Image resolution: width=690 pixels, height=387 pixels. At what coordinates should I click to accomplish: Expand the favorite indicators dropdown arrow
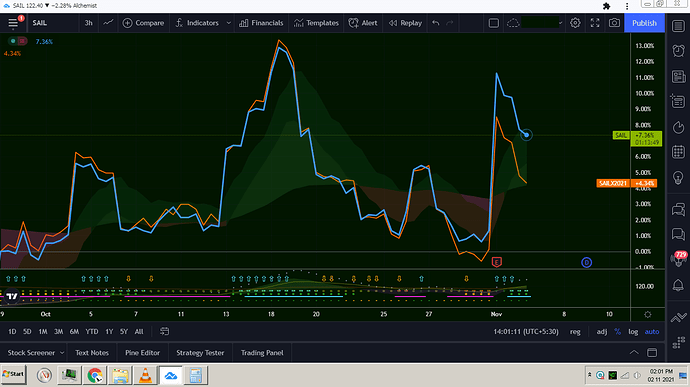[x=228, y=23]
